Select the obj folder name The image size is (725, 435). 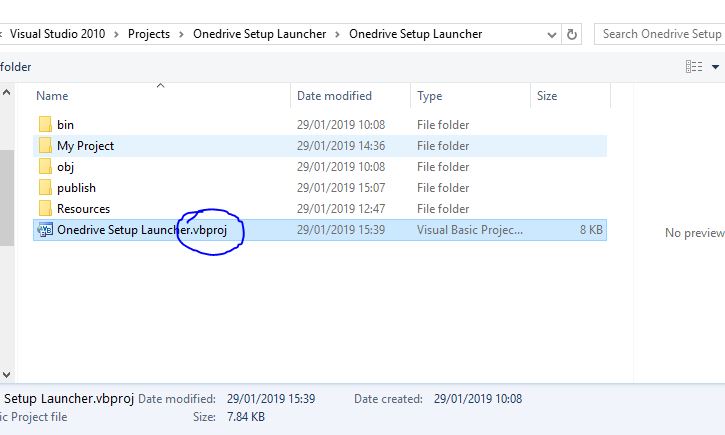[65, 167]
